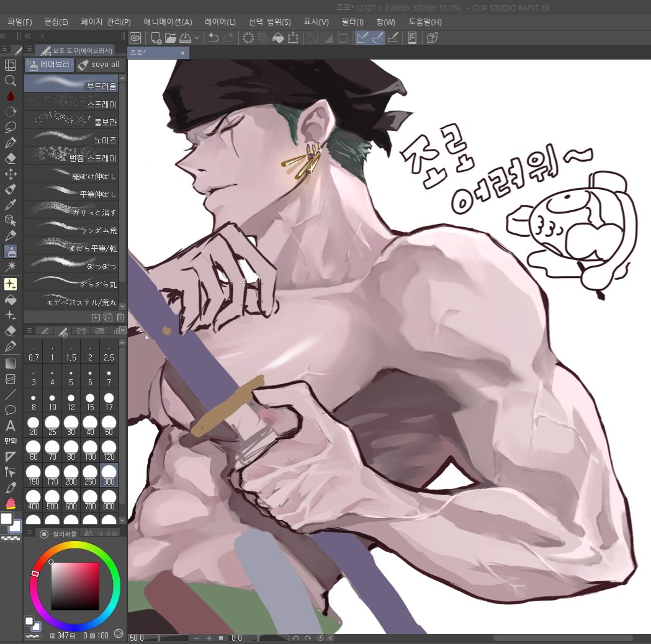This screenshot has height=644, width=651.
Task: Choose the 노이즈 brush
Action: pyautogui.click(x=71, y=138)
